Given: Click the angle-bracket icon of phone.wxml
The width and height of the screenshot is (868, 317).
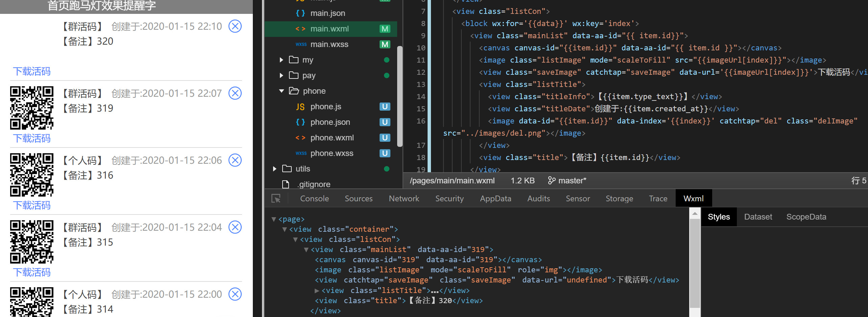Looking at the screenshot, I should pos(300,138).
